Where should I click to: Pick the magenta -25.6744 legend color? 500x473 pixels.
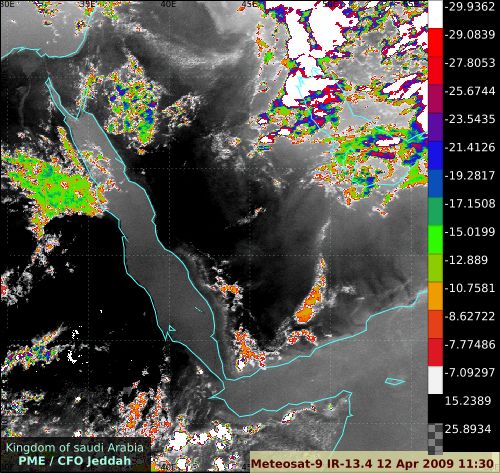click(x=435, y=99)
